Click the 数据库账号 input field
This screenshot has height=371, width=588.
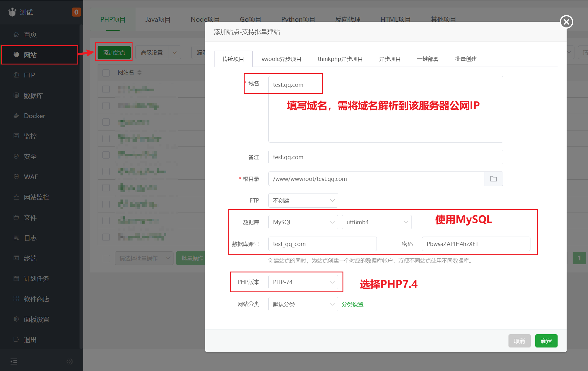pyautogui.click(x=322, y=244)
